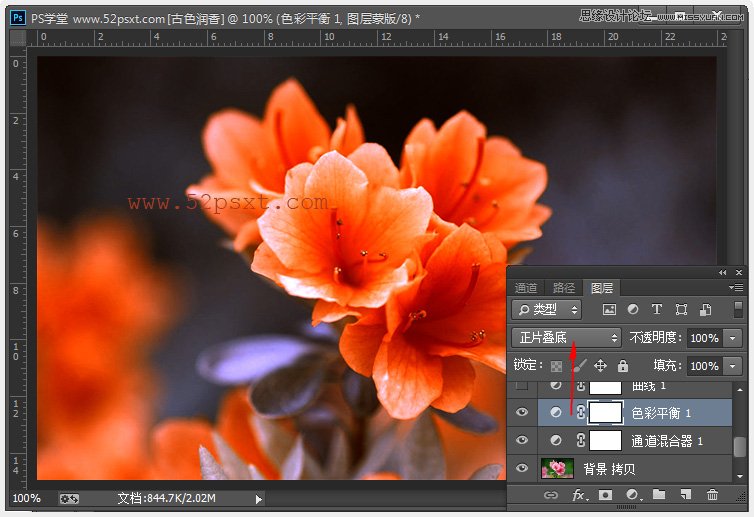
Task: Lock image pixels brush icon
Action: click(x=580, y=366)
